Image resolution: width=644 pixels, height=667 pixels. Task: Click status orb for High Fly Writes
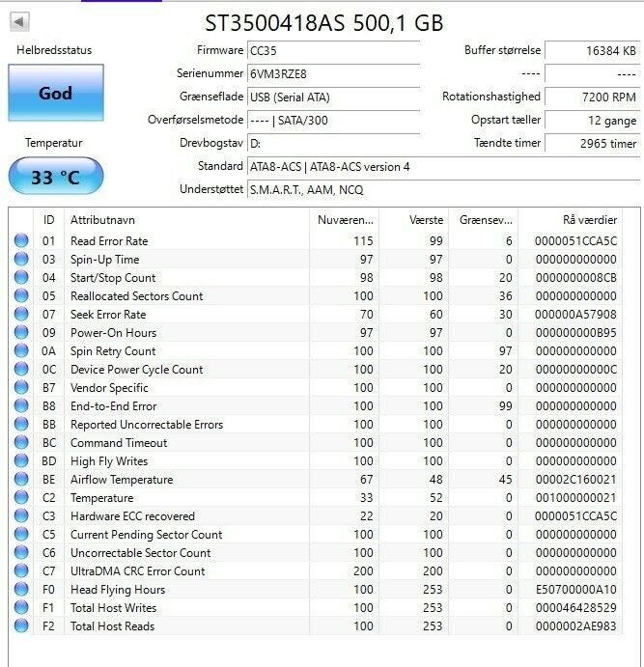21,460
